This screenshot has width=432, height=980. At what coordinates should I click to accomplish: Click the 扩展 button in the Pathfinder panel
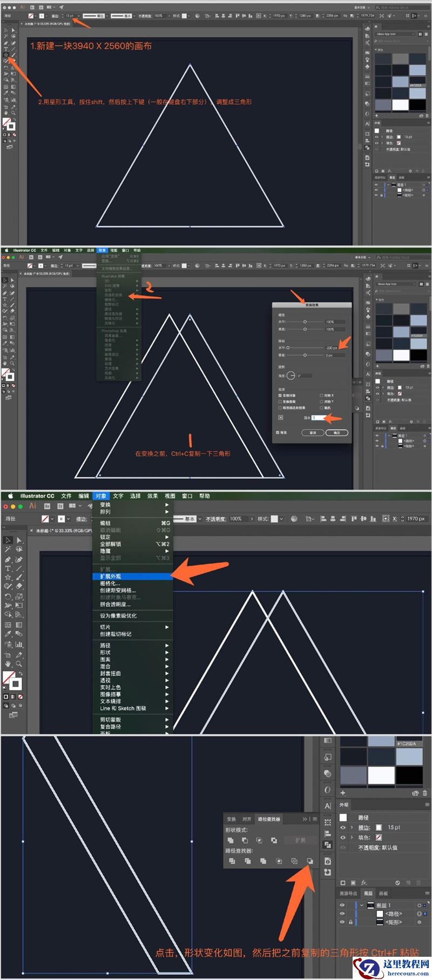coord(300,840)
